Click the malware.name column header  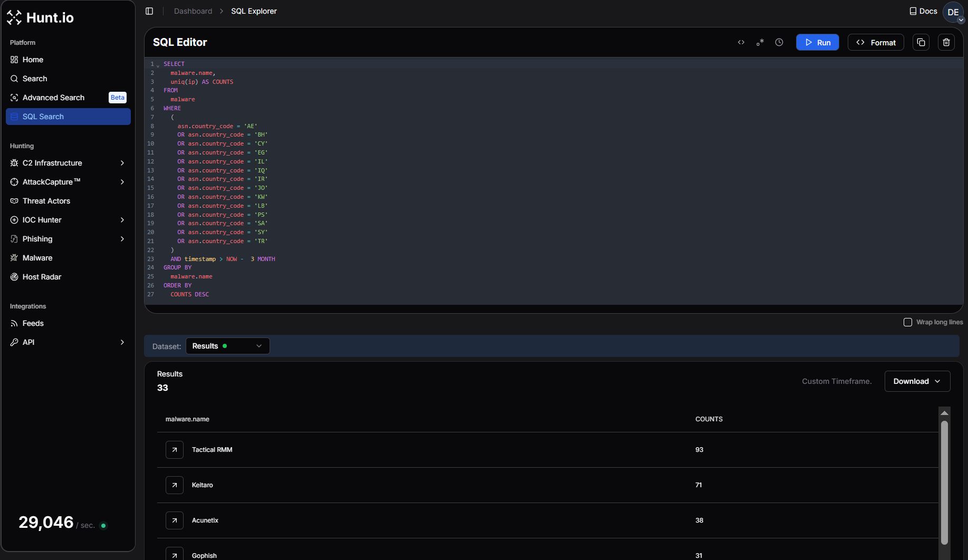(187, 419)
